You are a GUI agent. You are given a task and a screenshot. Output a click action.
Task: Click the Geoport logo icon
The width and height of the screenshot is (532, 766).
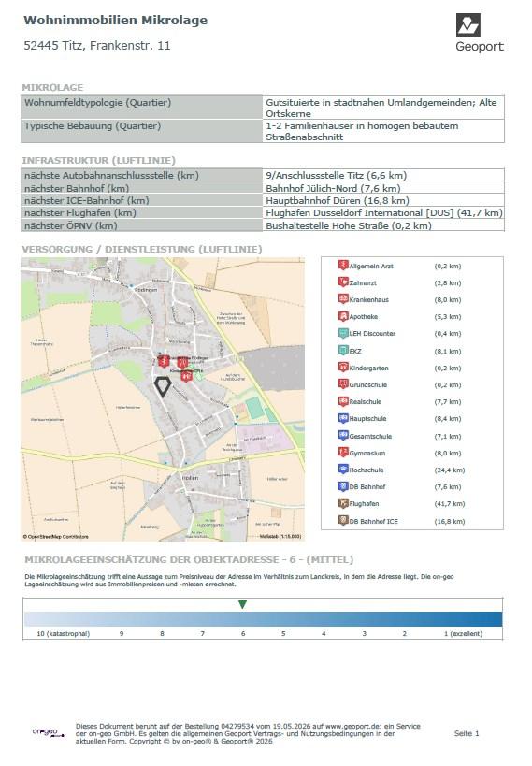point(468,25)
